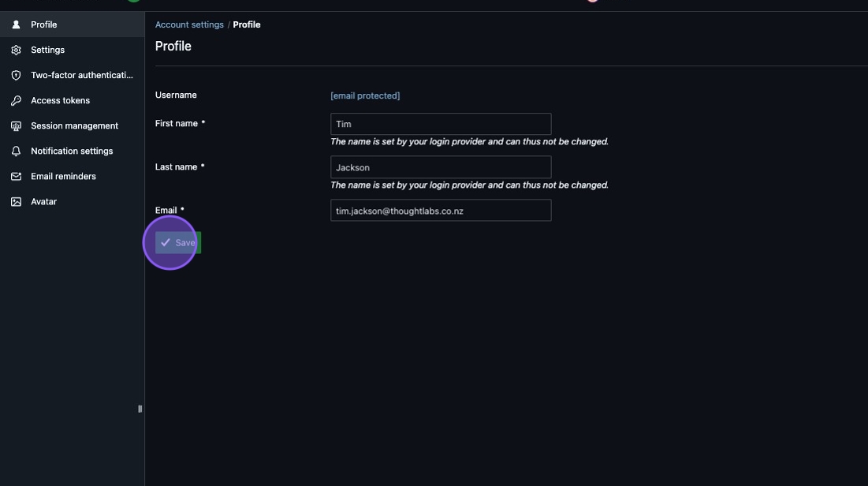Image resolution: width=868 pixels, height=486 pixels.
Task: Collapse the sidebar using the resize handle
Action: point(140,409)
